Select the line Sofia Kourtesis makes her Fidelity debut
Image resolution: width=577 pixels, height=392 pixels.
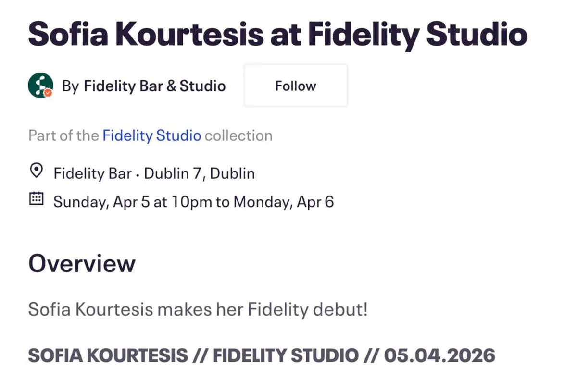coord(198,309)
